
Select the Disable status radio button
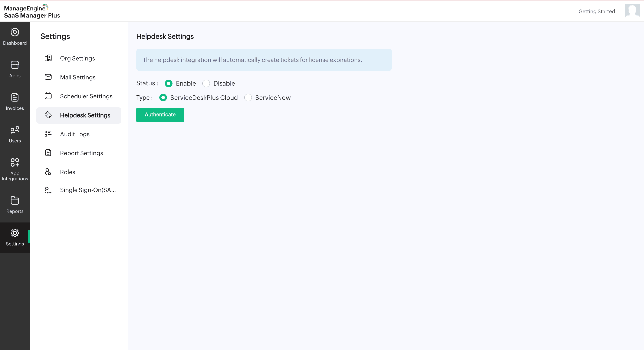[x=206, y=83]
